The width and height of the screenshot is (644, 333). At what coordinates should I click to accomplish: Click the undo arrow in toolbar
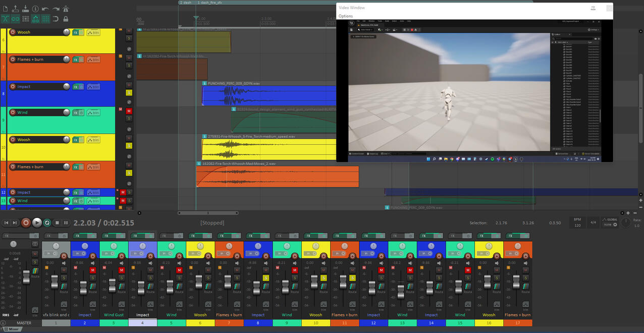[45, 9]
